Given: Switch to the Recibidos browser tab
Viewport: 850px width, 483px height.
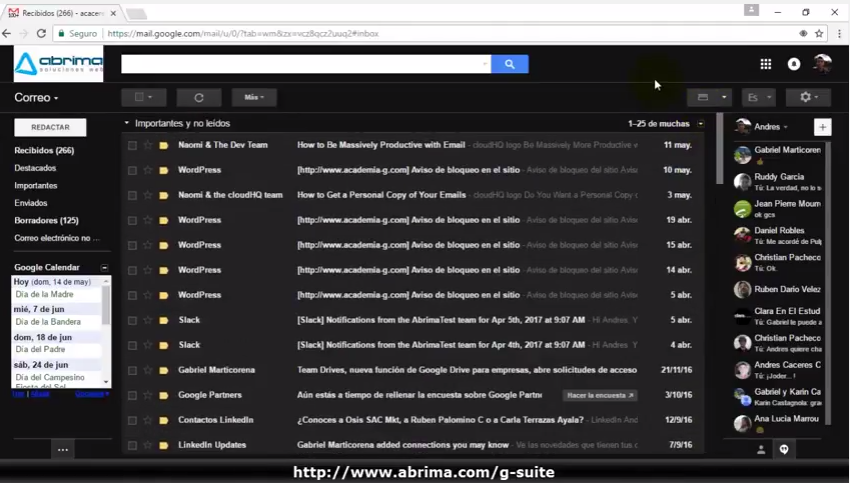Looking at the screenshot, I should (x=63, y=13).
